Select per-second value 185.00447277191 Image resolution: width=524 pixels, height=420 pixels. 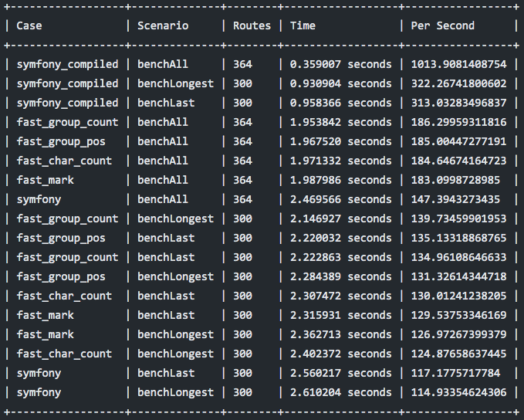coord(459,141)
